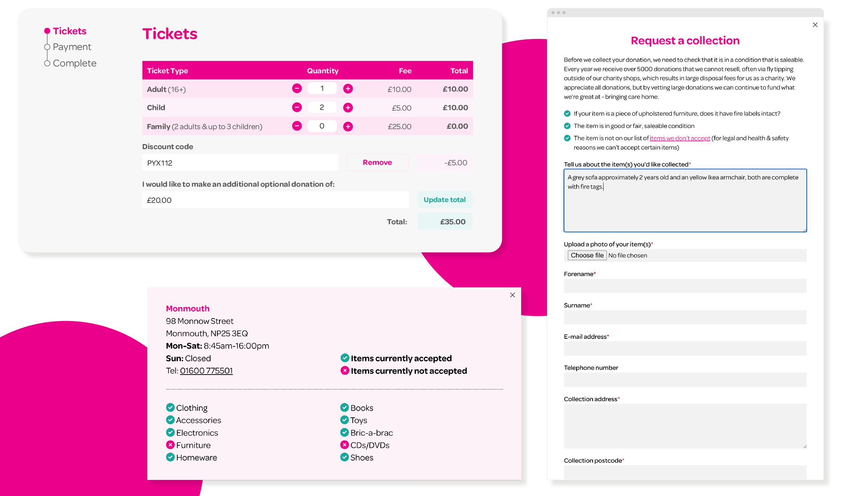Screen dimensions: 868x496
Task: Call the Monmouth shop phone number link
Action: tap(206, 371)
